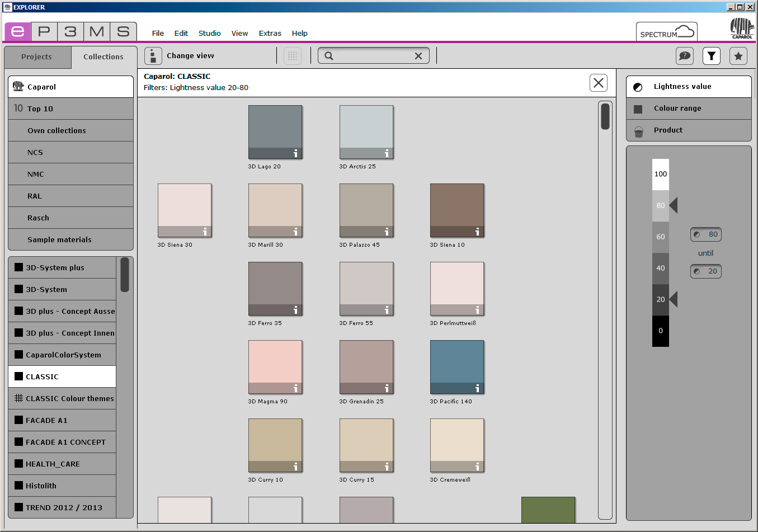The image size is (758, 532).
Task: Select the HEALTH_CARE collection
Action: click(62, 464)
